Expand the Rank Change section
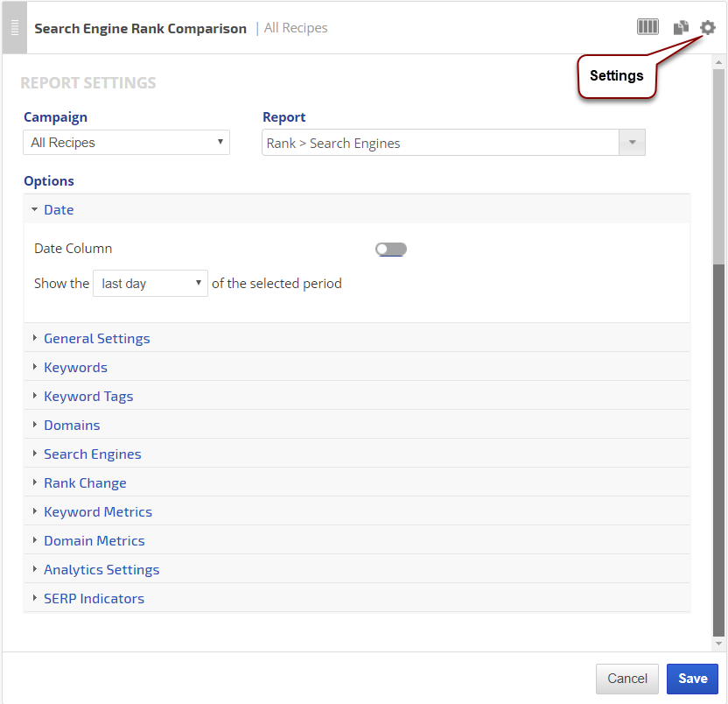 pos(85,483)
